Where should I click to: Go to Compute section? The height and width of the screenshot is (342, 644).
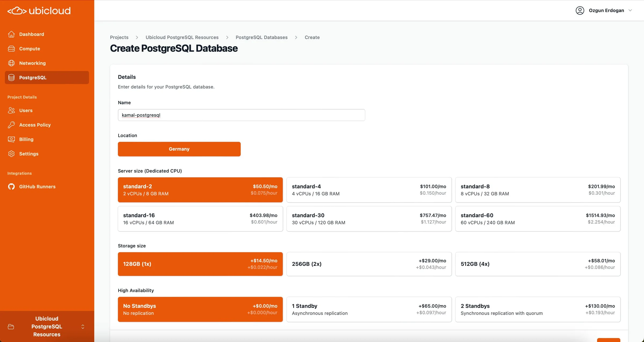click(x=30, y=49)
